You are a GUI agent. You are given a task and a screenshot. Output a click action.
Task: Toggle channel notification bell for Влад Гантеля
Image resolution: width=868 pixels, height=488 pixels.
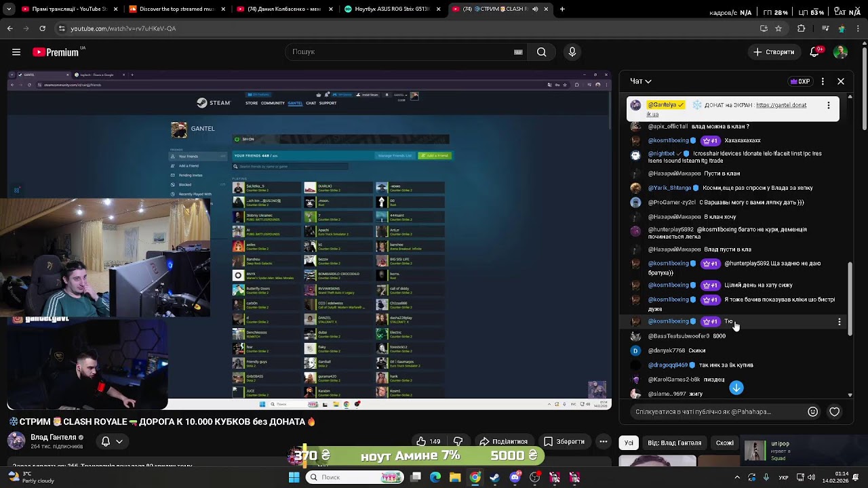(x=112, y=441)
